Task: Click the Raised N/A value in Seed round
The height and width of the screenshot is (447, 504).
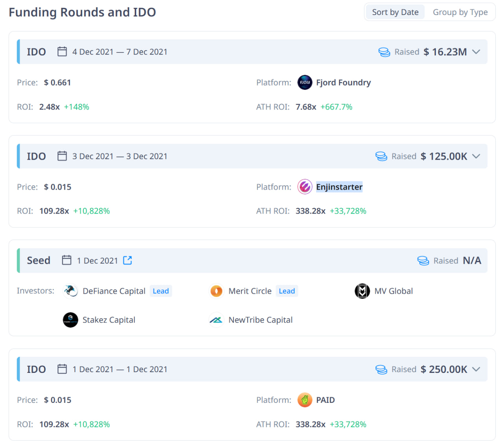Action: (472, 261)
